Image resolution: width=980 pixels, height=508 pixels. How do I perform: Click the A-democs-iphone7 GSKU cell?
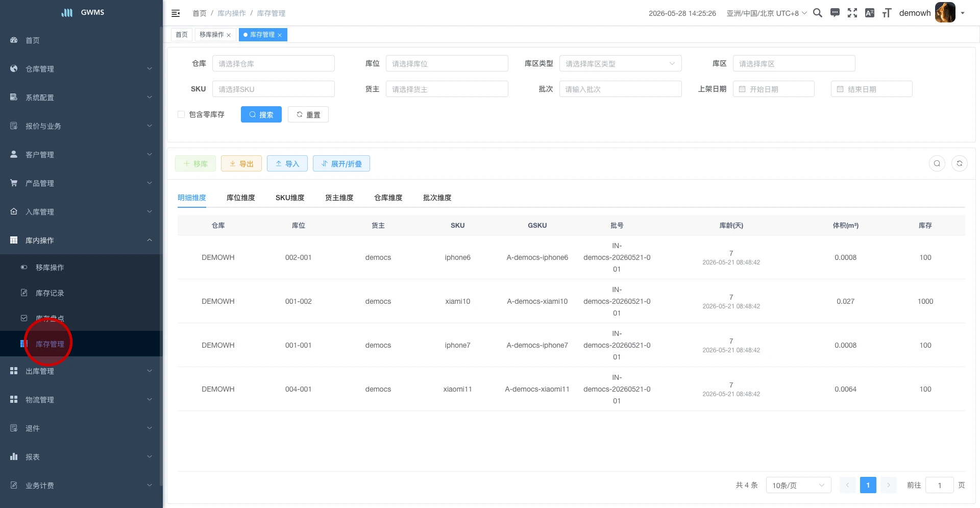[x=537, y=346]
